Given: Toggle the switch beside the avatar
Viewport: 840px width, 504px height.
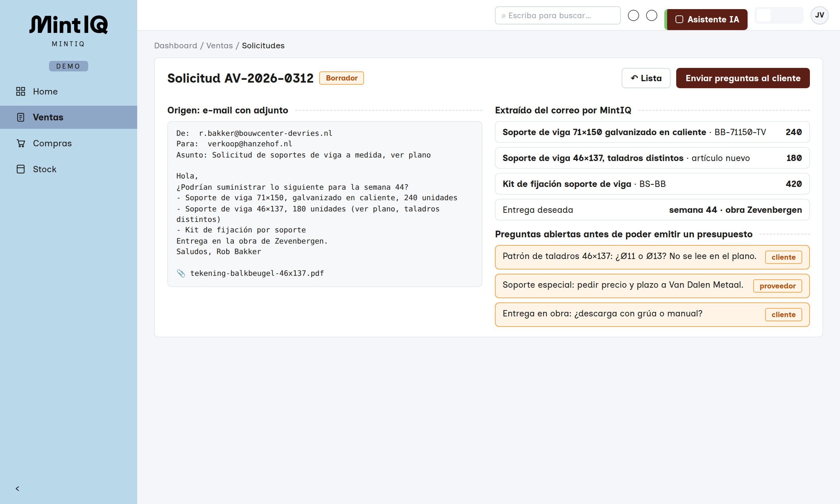Looking at the screenshot, I should click(x=779, y=15).
